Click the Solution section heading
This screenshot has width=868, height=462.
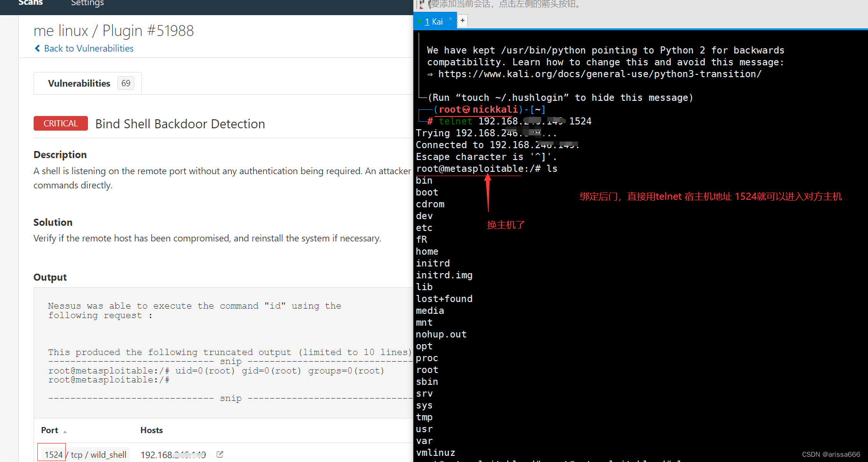point(53,222)
